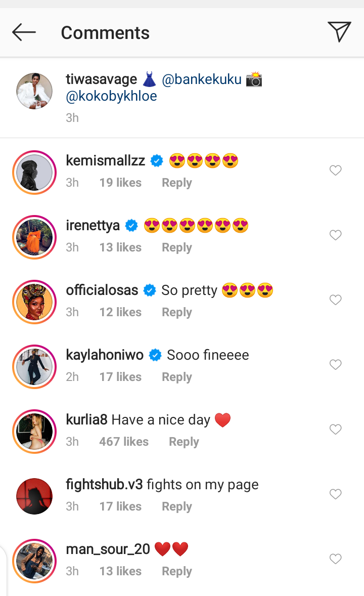364x596 pixels.
Task: View 13 likes on irenettya's comment
Action: (x=120, y=247)
